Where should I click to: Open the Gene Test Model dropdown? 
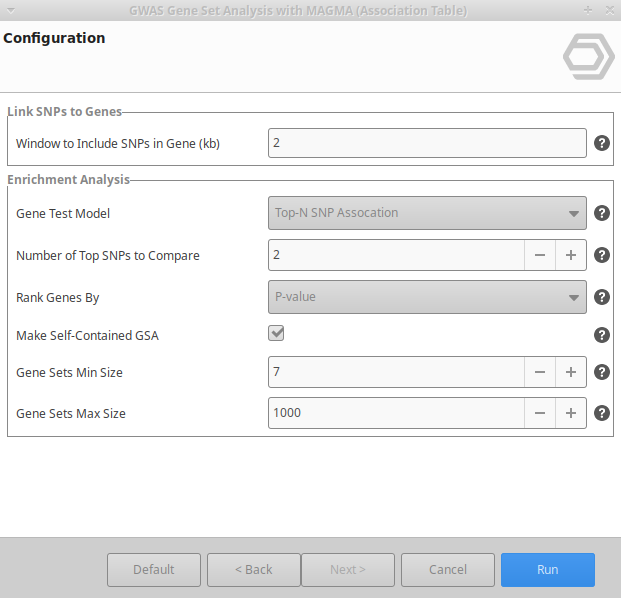click(427, 213)
